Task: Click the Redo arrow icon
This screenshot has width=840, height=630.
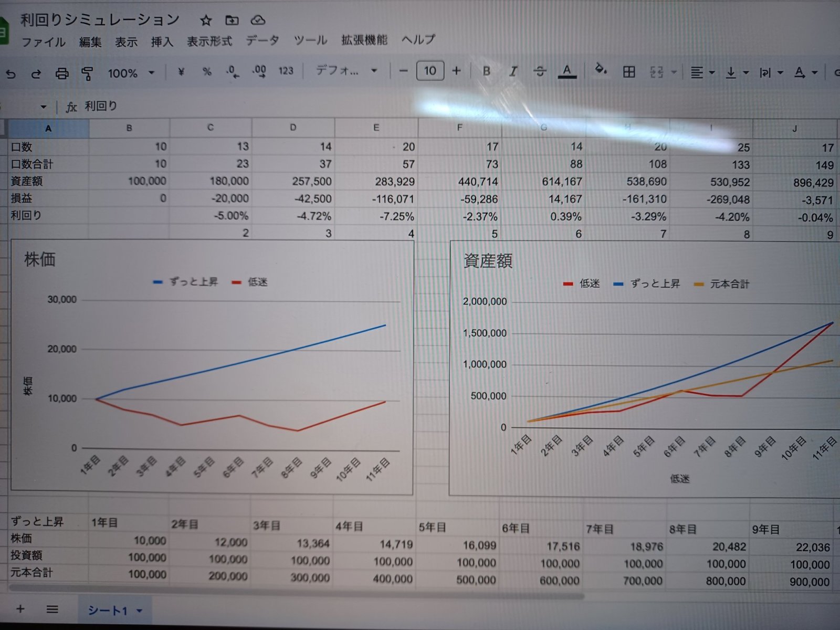Action: (x=36, y=74)
